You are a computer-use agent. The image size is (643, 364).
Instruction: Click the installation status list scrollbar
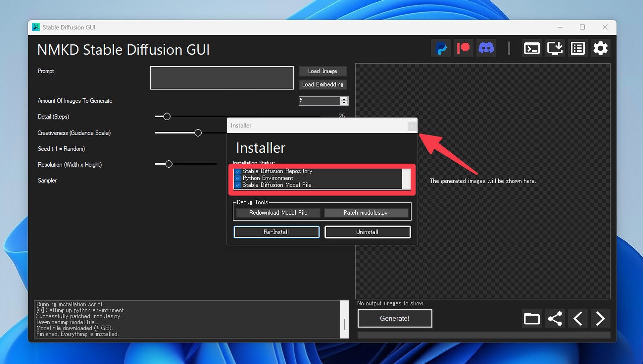coord(406,178)
